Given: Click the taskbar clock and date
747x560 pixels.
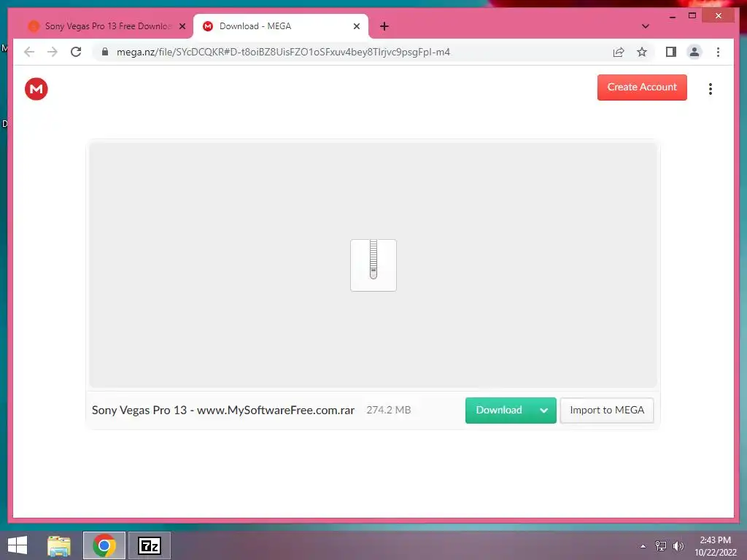Looking at the screenshot, I should (x=715, y=546).
